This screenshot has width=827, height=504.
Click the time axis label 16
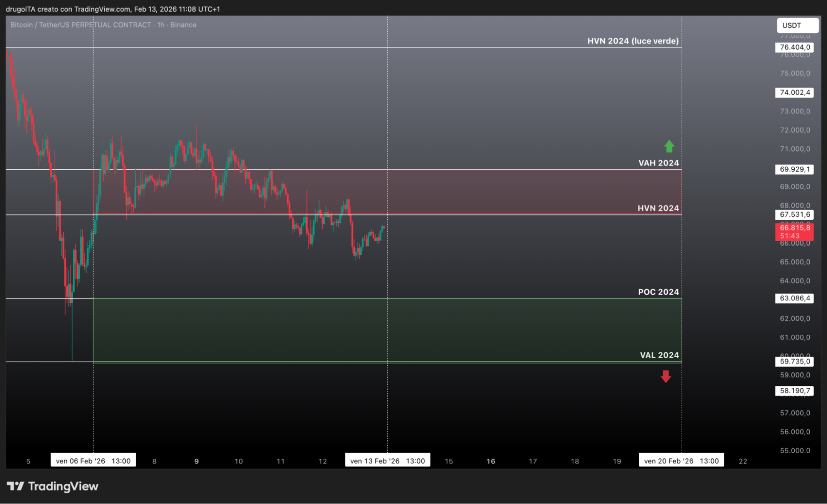[x=491, y=461]
